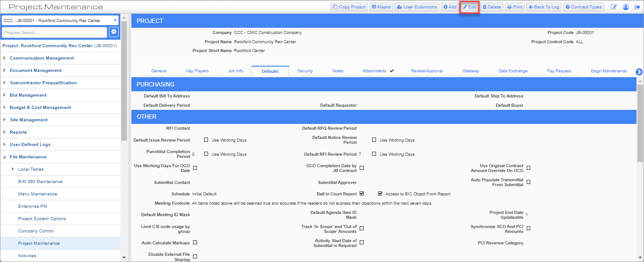Image resolution: width=644 pixels, height=262 pixels.
Task: Enable Use Working Days For OCO Date
Action: click(x=195, y=168)
